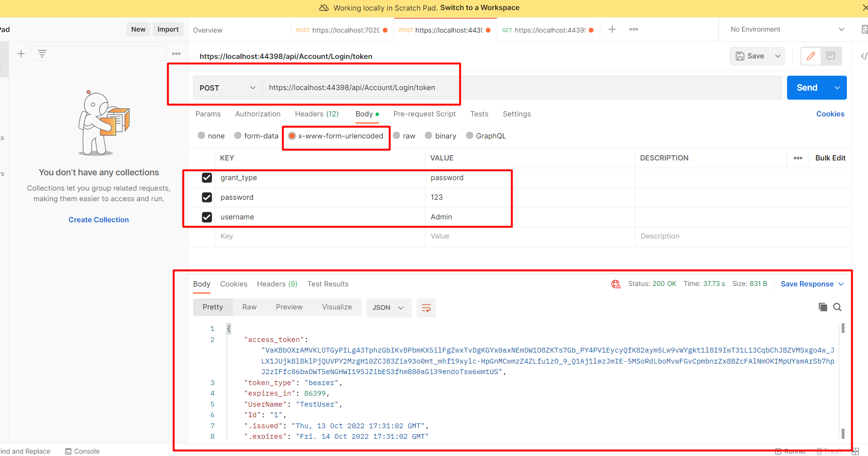Open the comments icon
Image resolution: width=868 pixels, height=456 pixels.
(831, 56)
